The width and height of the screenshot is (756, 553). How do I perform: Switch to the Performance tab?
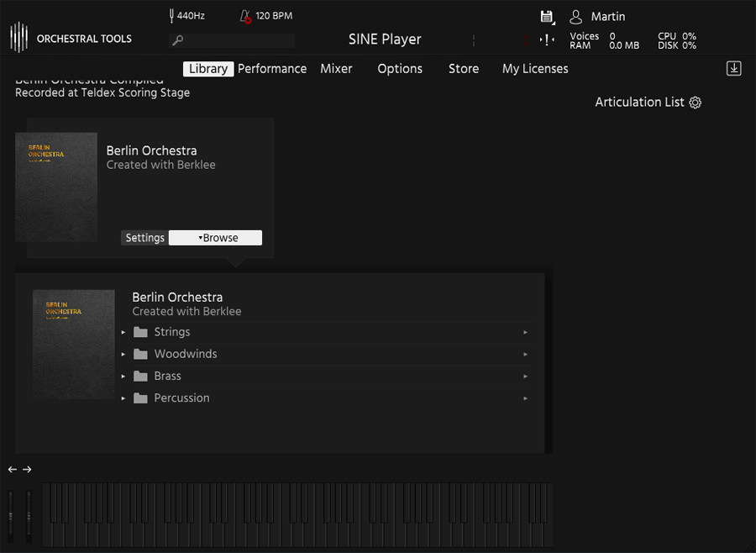click(x=272, y=69)
